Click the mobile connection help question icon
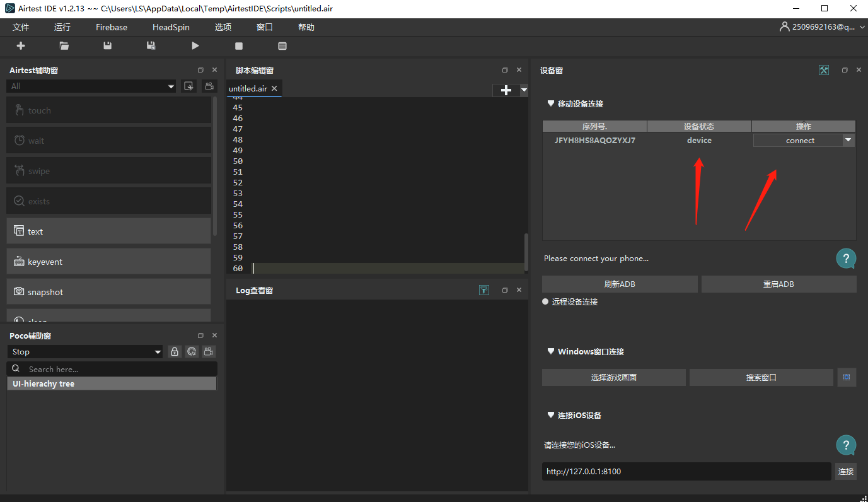The height and width of the screenshot is (502, 868). (846, 258)
